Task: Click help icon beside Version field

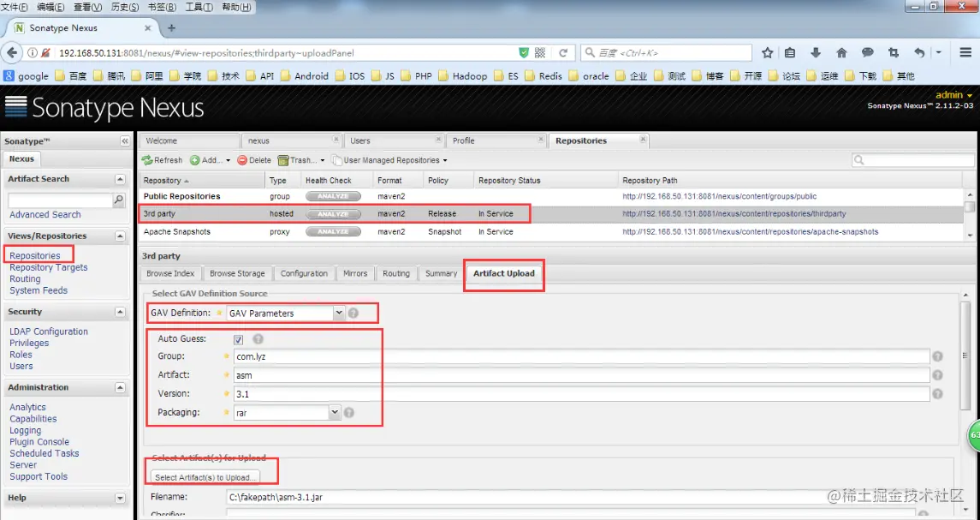Action: (x=937, y=394)
